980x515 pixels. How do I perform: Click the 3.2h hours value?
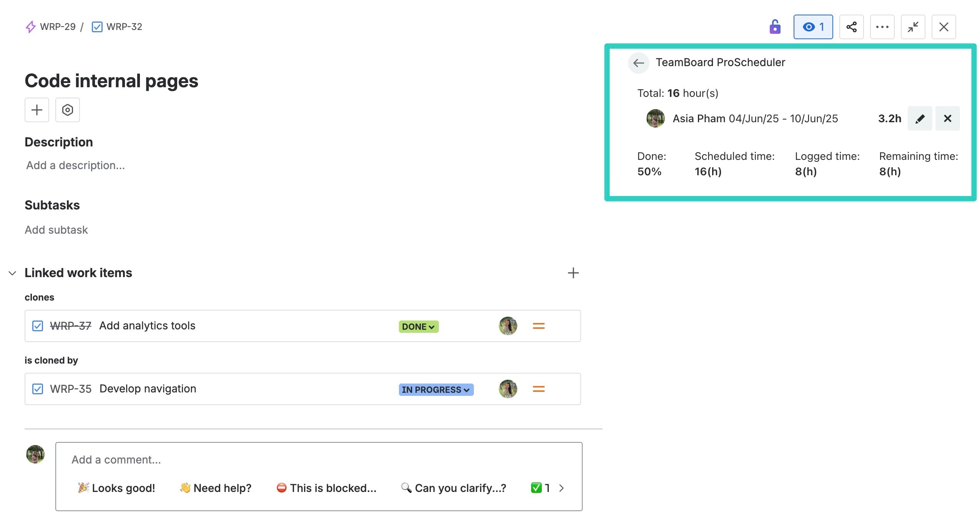pos(890,118)
